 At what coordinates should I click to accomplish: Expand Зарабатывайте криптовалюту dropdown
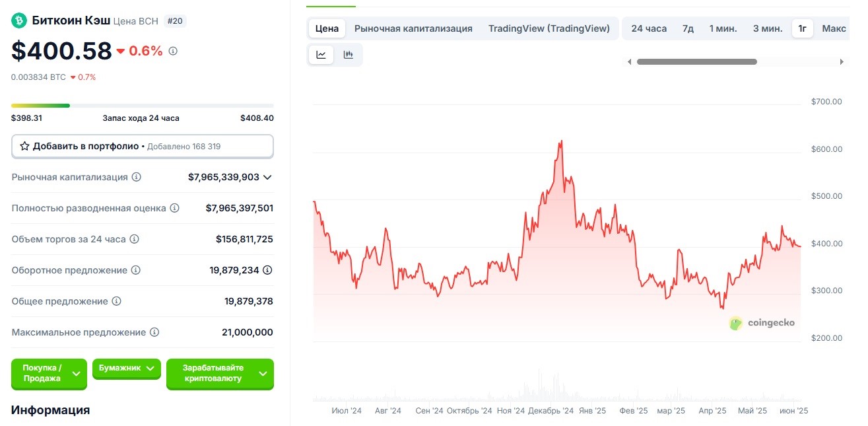click(219, 373)
